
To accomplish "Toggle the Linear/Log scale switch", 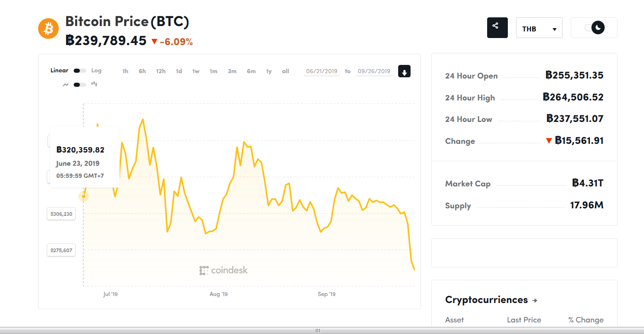I will click(x=80, y=71).
